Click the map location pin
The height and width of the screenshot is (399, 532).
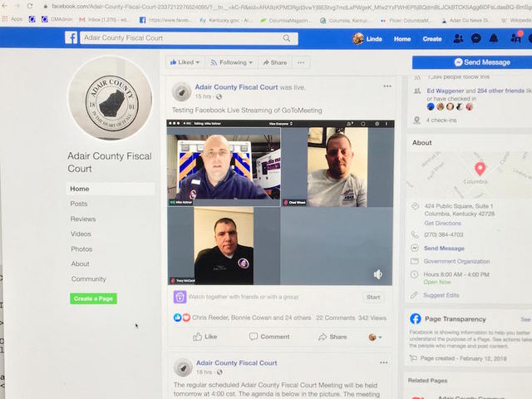480,169
